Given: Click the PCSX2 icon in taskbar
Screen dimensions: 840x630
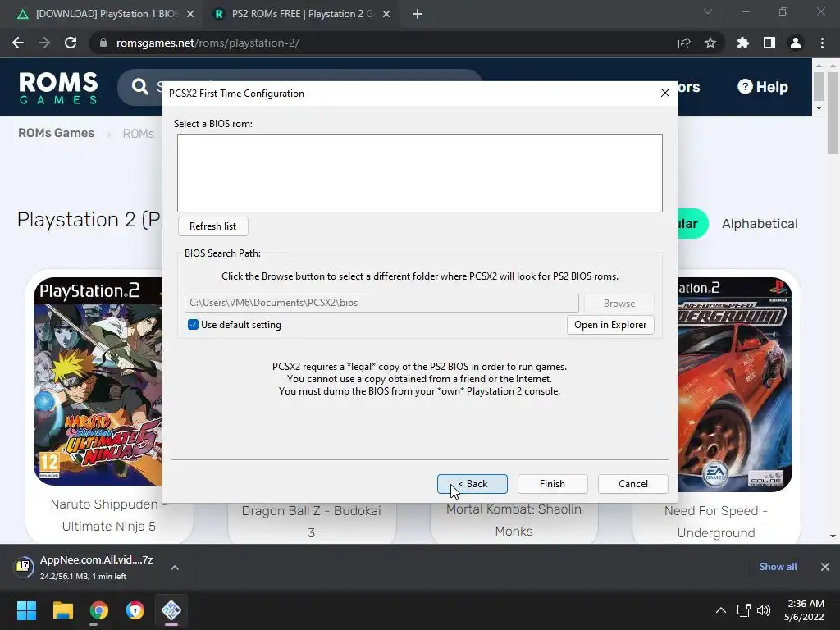Looking at the screenshot, I should click(171, 610).
